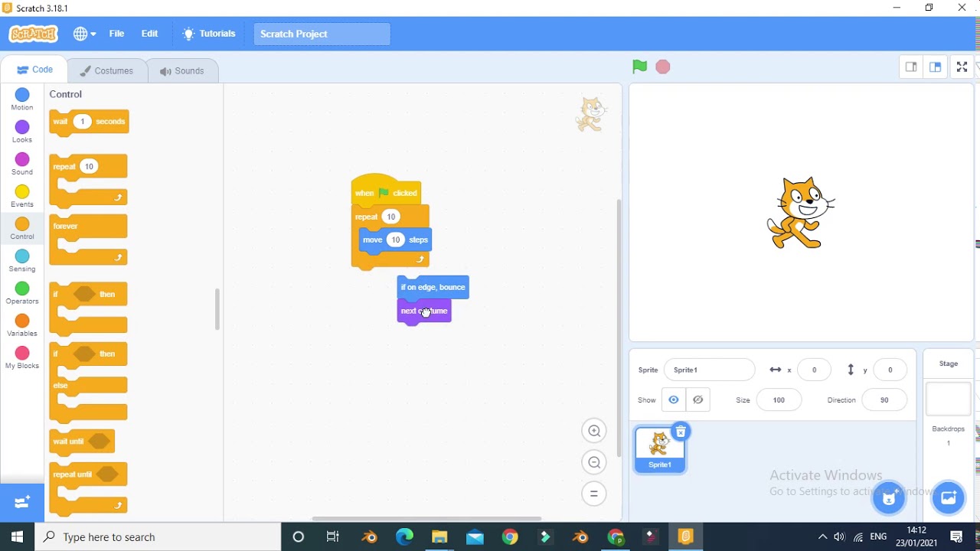Click the block palette vertical scrollbar
The image size is (980, 551).
[x=217, y=309]
